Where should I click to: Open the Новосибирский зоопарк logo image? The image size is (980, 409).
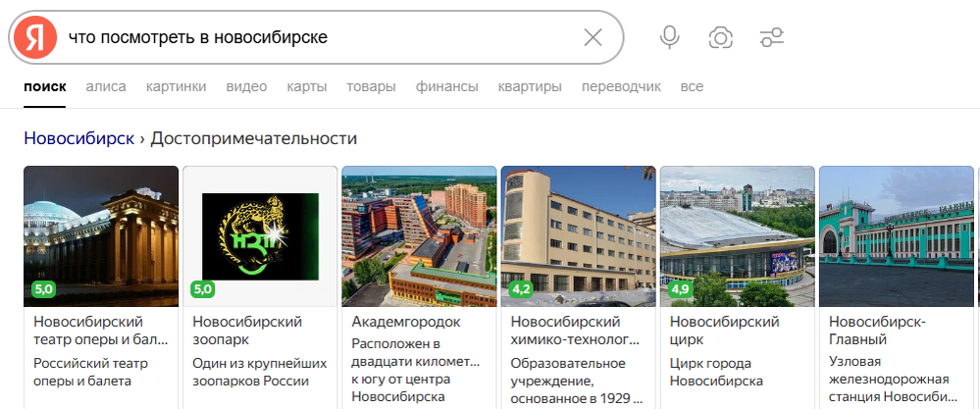click(260, 236)
